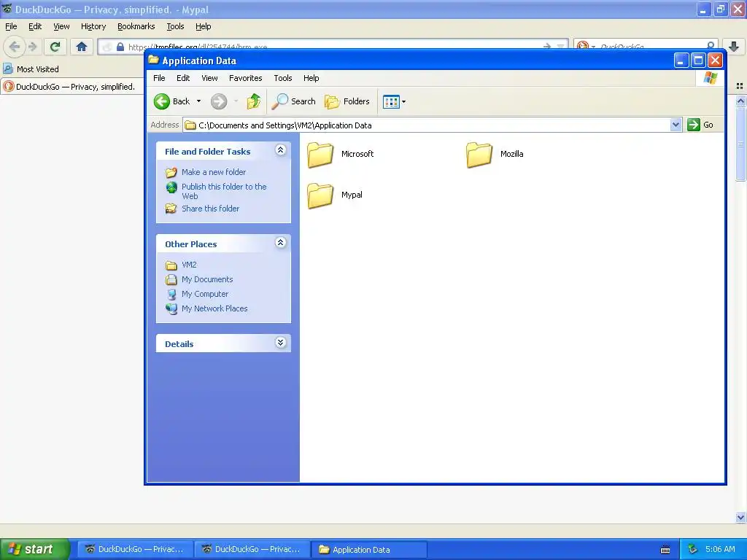747x560 pixels.
Task: Click the system tray icon beside the clock
Action: coord(693,550)
